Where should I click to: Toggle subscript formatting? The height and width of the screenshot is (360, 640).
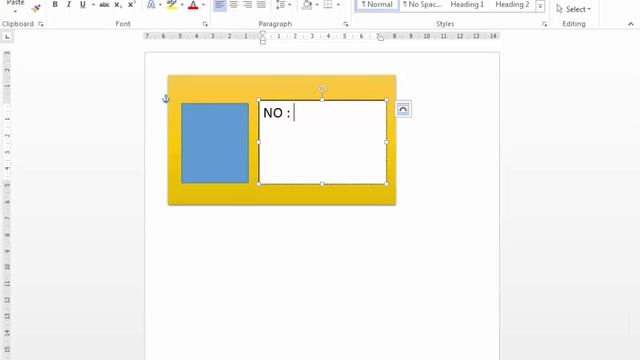point(118,4)
